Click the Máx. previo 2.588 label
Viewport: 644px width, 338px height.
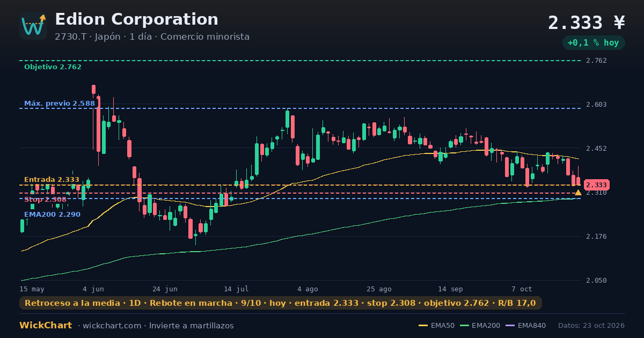pyautogui.click(x=60, y=104)
